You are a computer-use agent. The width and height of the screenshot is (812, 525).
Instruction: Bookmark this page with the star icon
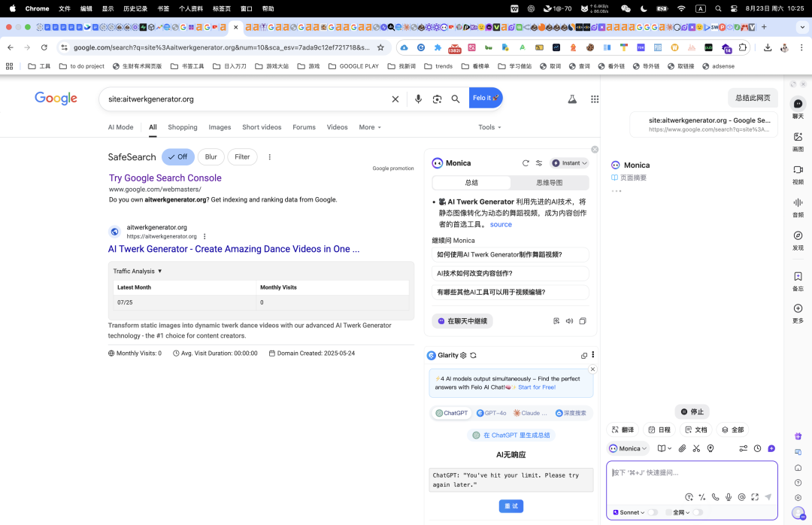pyautogui.click(x=380, y=47)
